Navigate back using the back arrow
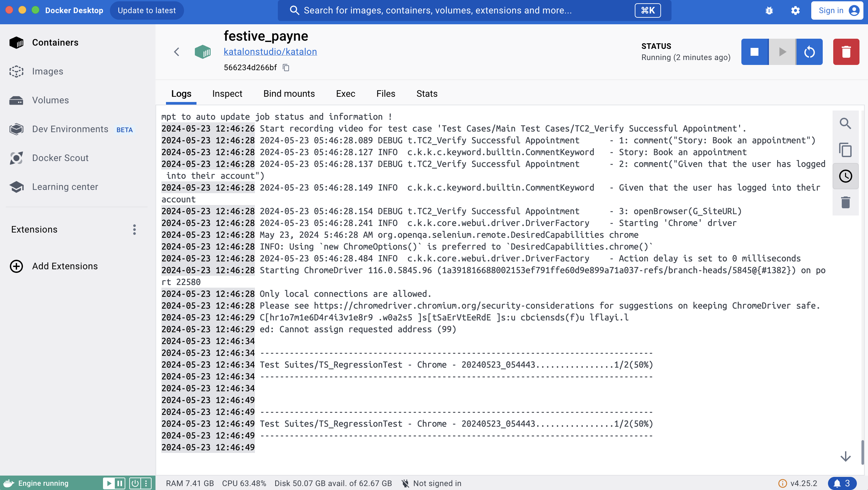Image resolution: width=868 pixels, height=490 pixels. [176, 52]
